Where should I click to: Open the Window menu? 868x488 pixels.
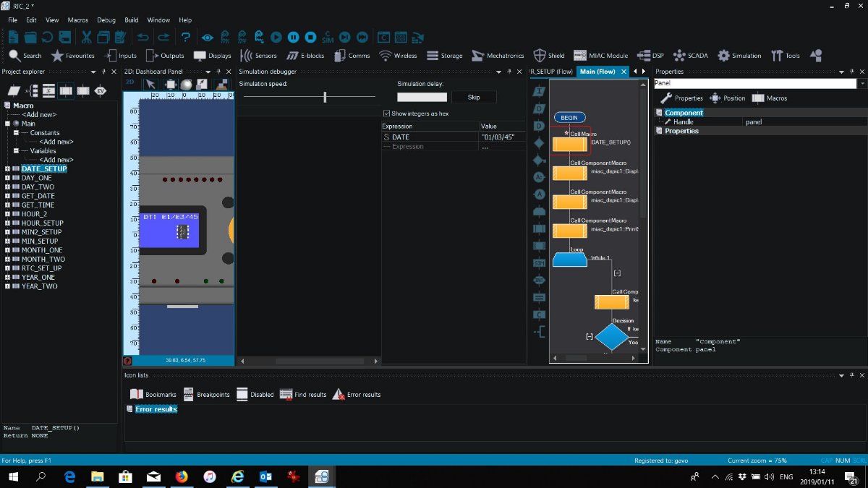coord(158,20)
